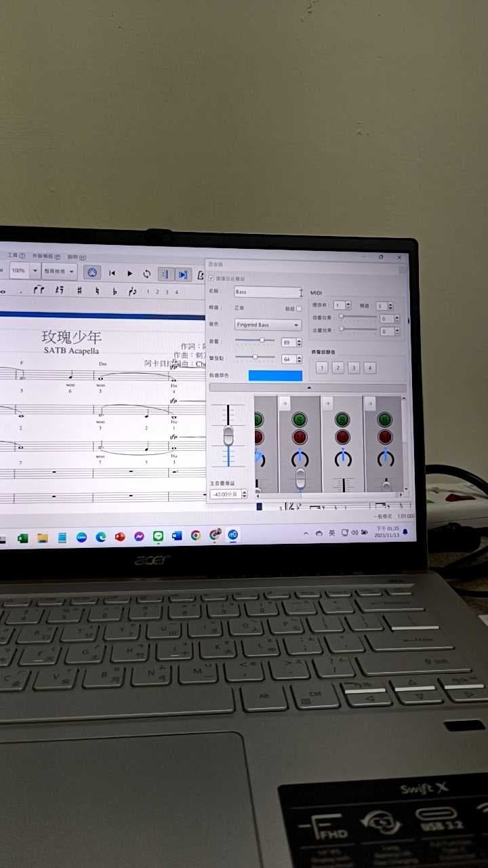Select the sharp accidental icon
Screen dimensions: 488x868
(79, 291)
